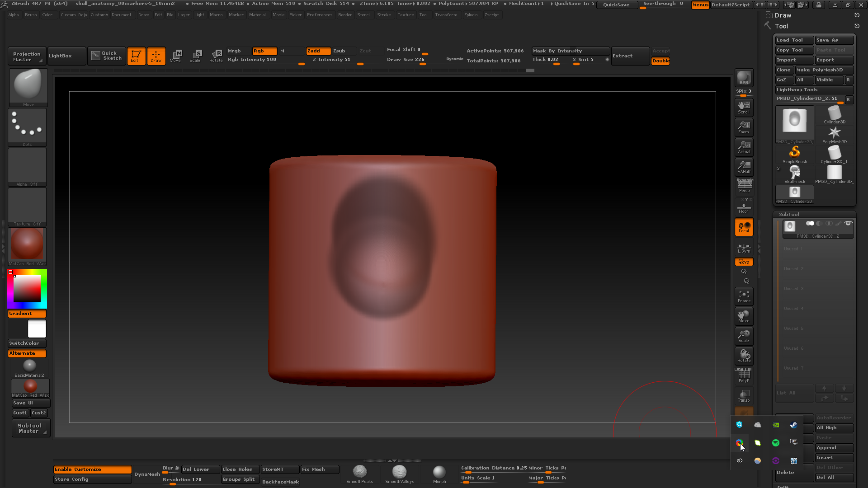Toggle subtool visibility eye for PM3D_Cylinder3D_2
Image resolution: width=868 pixels, height=488 pixels.
[x=848, y=224]
